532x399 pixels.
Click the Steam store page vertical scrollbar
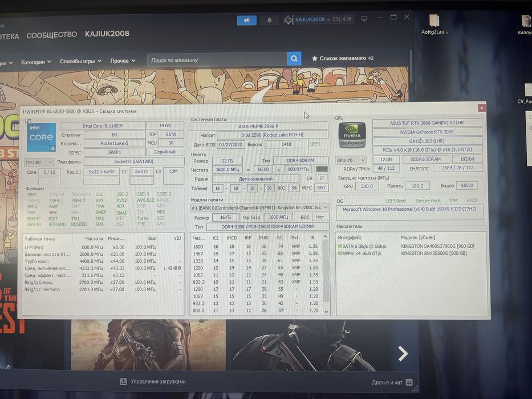tap(411, 66)
